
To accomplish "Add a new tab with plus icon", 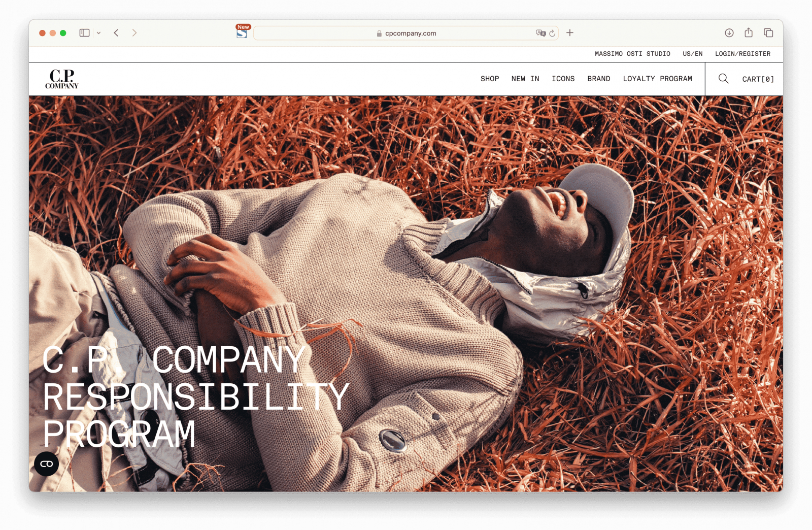I will 570,33.
